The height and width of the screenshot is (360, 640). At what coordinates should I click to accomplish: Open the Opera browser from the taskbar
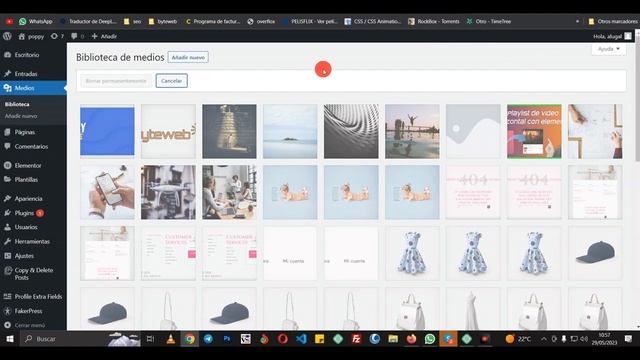pyautogui.click(x=283, y=339)
